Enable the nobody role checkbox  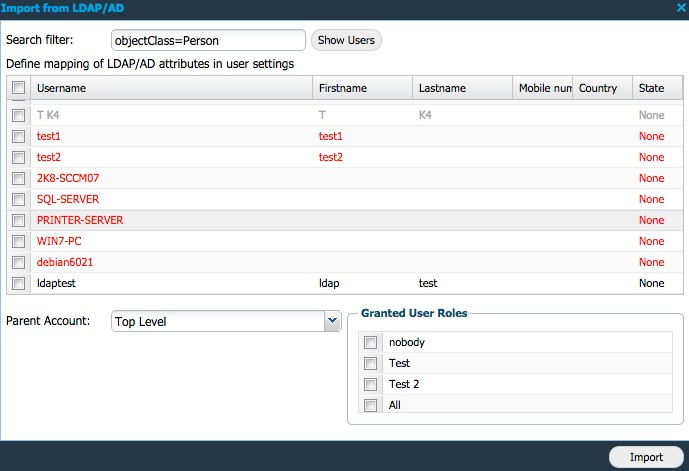coord(370,342)
